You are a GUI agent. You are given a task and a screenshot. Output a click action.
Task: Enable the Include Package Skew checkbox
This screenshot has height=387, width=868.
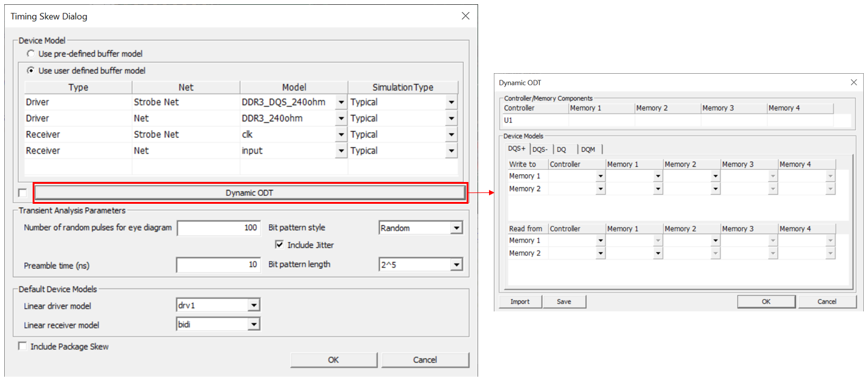click(x=22, y=346)
